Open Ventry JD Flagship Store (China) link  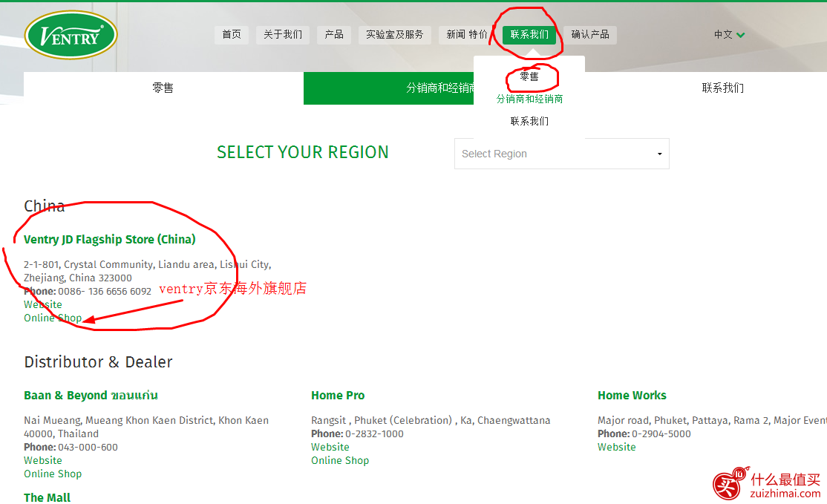(110, 239)
